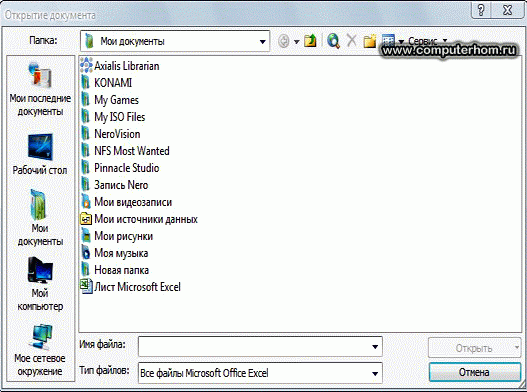Expand the Папка location combo box
Screen dimensions: 527x392
pos(262,42)
